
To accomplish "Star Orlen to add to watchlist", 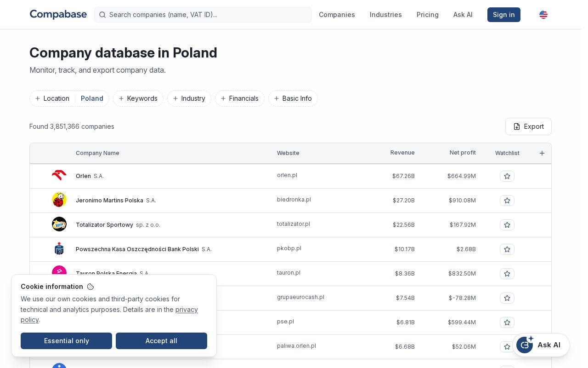I will (507, 176).
